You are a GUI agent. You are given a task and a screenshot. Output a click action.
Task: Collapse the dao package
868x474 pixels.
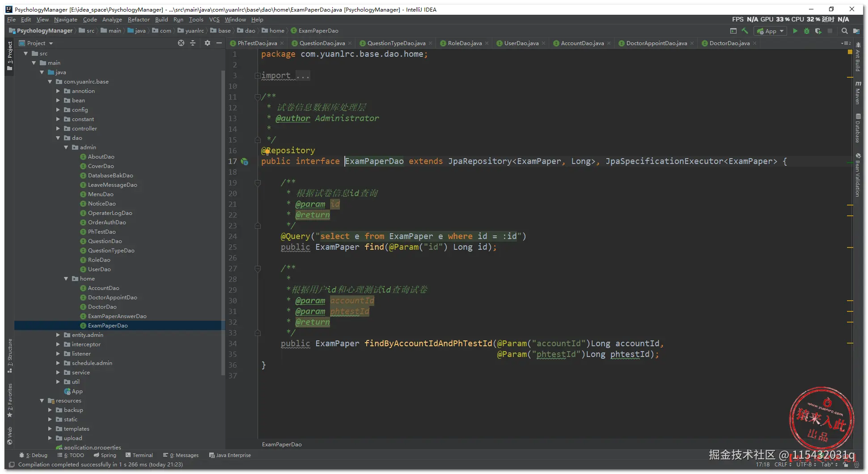tap(58, 138)
